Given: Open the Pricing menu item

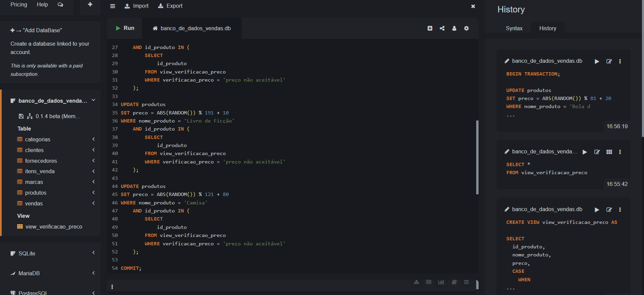Looking at the screenshot, I should [x=19, y=5].
